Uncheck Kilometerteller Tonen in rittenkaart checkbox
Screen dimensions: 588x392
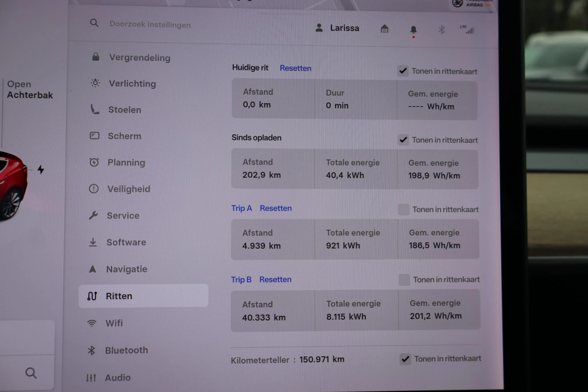point(405,359)
